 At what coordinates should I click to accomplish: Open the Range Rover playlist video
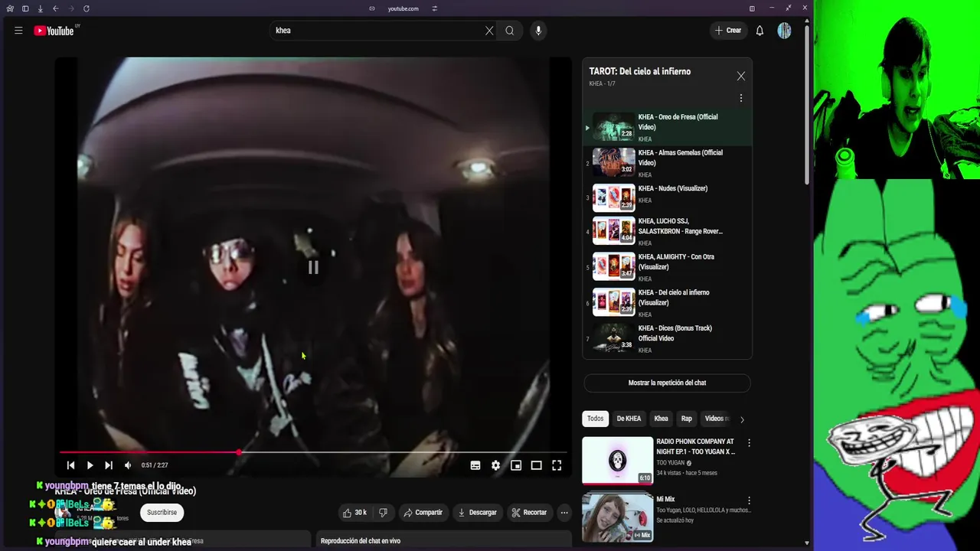pyautogui.click(x=667, y=231)
